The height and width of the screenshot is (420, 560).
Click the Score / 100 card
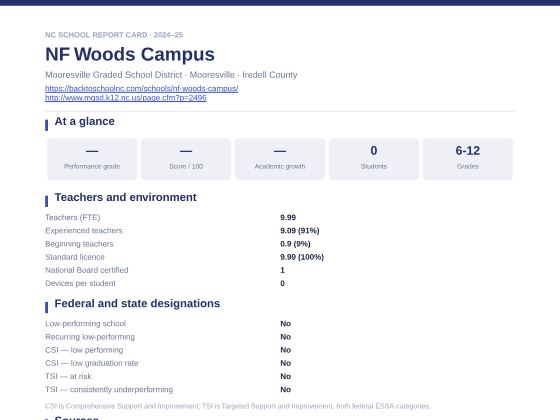pyautogui.click(x=186, y=159)
